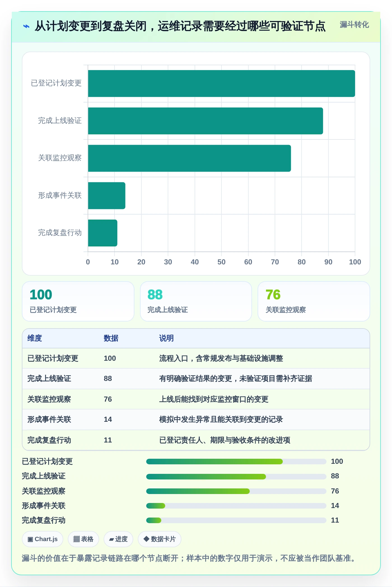Click the 完成上线验证 bar in chart
392x587 pixels.
[206, 121]
